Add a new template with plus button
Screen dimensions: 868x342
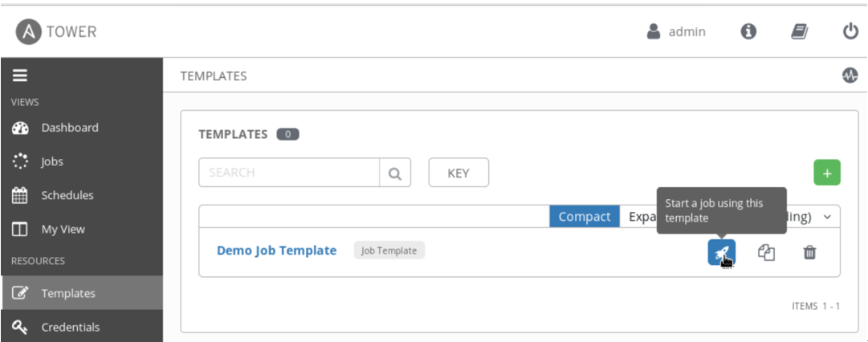(827, 173)
